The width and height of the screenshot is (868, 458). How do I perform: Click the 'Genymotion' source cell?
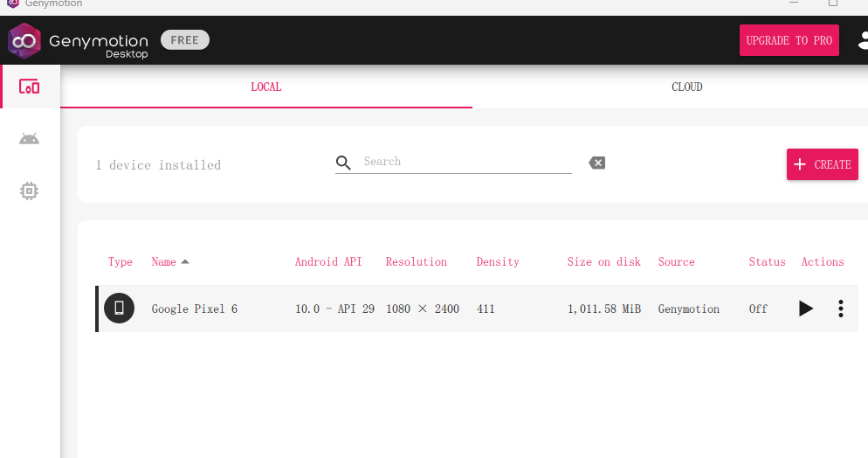pos(689,309)
